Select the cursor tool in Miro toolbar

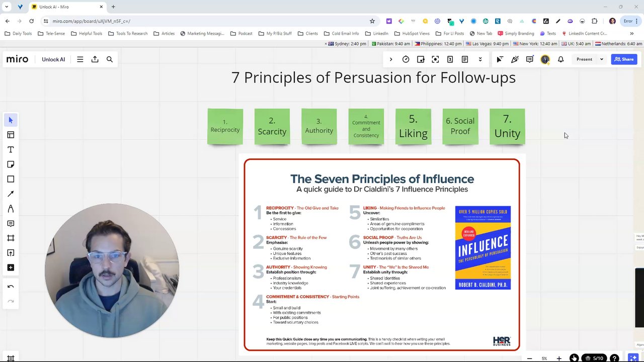pyautogui.click(x=11, y=120)
